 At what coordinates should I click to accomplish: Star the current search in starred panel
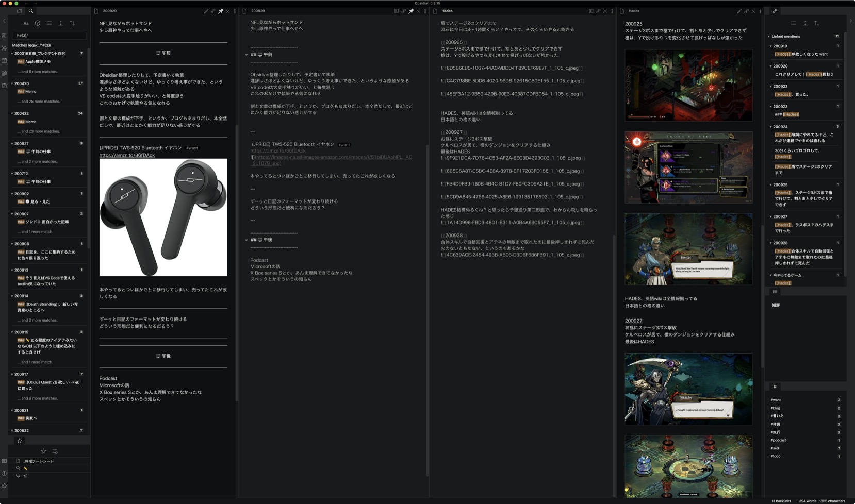pyautogui.click(x=43, y=451)
